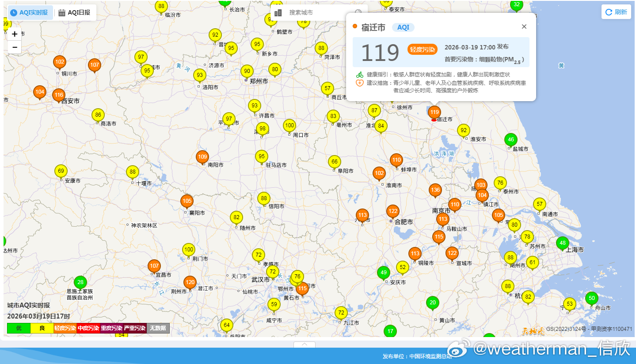Select the 28 marker at 恩施
This screenshot has width=636, height=364.
80,283
